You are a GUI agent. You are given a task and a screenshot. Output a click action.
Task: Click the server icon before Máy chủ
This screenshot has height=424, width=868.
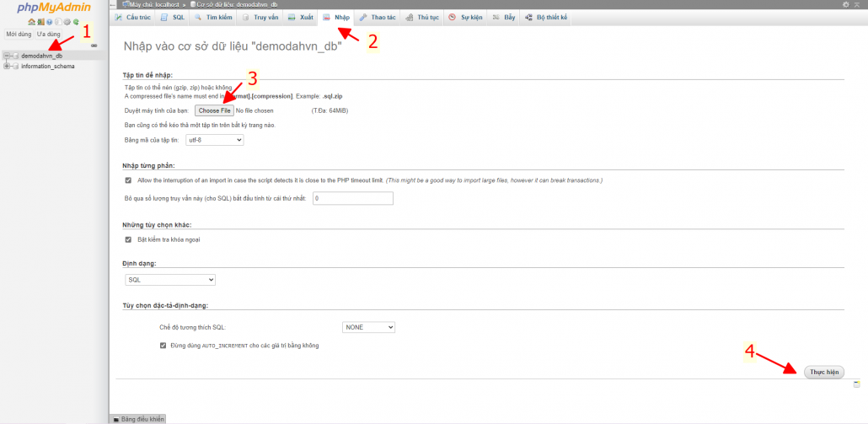[x=125, y=4]
